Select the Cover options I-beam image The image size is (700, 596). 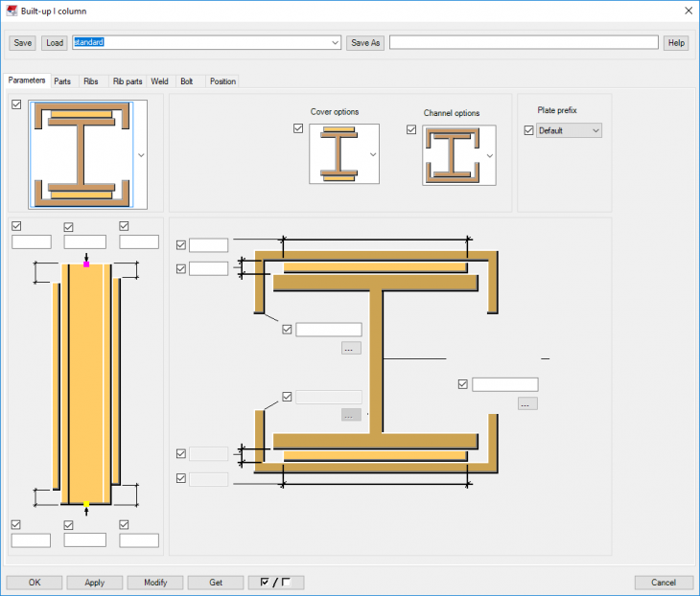(x=339, y=154)
